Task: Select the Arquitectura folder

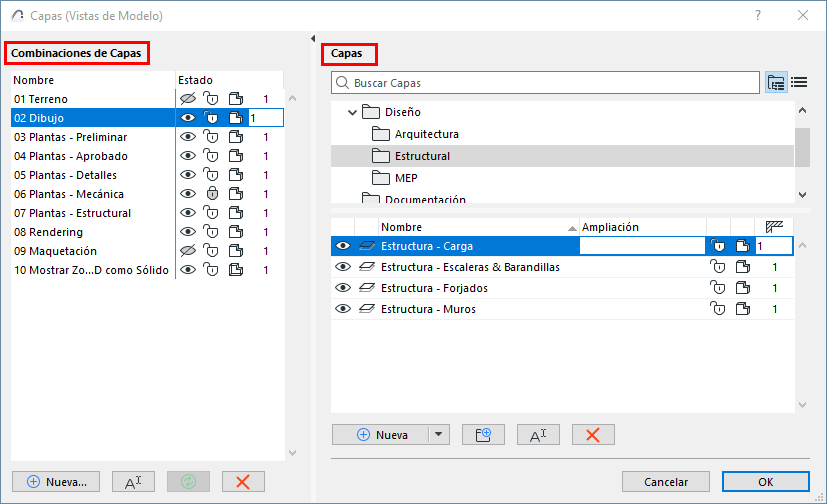Action: tap(426, 134)
